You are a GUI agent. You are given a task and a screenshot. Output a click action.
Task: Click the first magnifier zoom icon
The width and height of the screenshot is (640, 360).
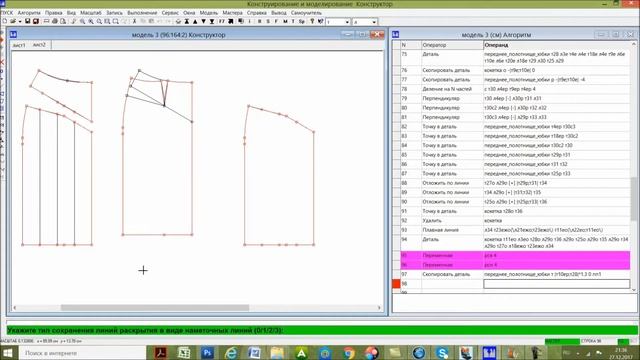click(83, 21)
